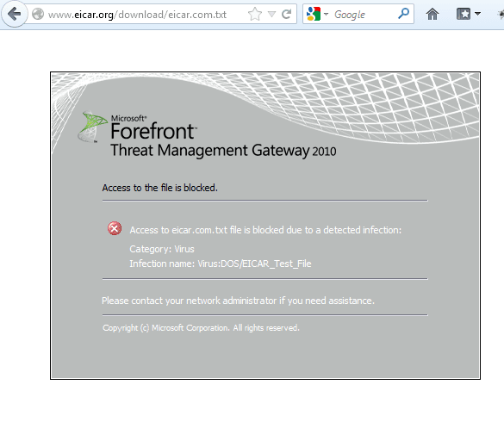Bookmark this page with the star icon
Image resolution: width=504 pixels, height=422 pixels.
(x=255, y=14)
